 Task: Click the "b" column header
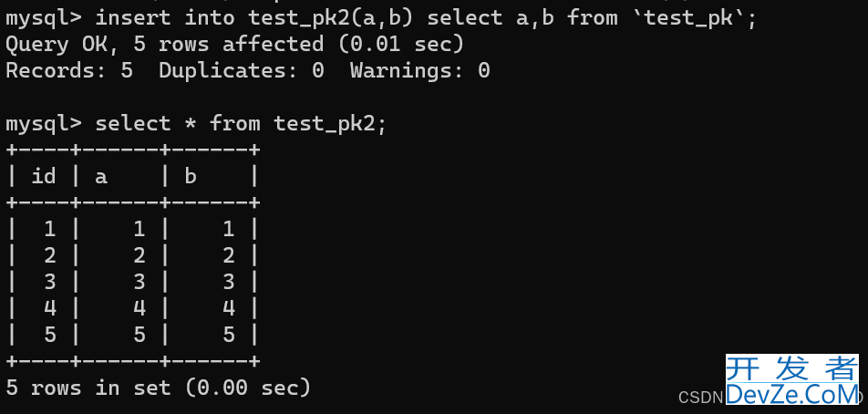point(191,176)
